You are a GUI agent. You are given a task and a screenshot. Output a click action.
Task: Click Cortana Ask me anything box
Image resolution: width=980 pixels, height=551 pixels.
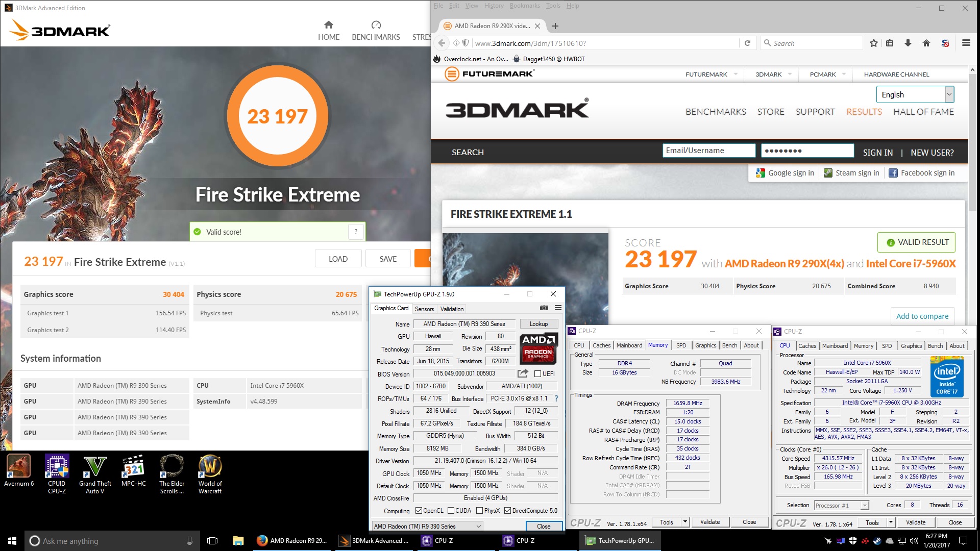[112, 541]
